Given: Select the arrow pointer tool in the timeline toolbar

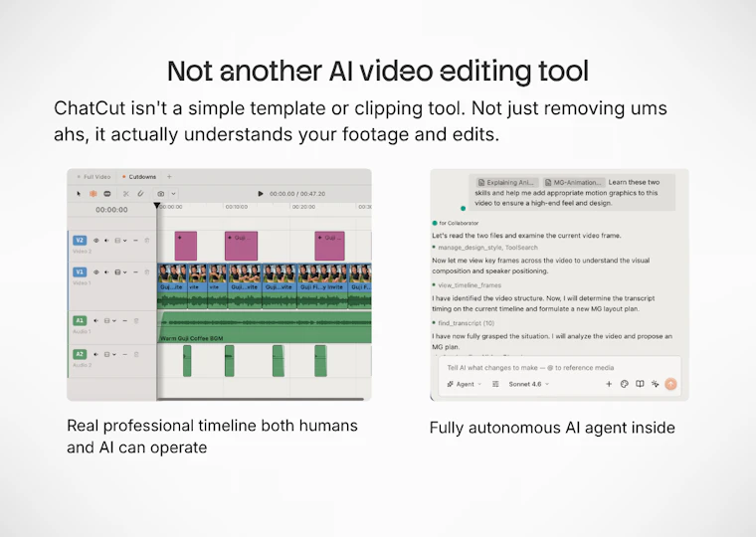Looking at the screenshot, I should 79,194.
